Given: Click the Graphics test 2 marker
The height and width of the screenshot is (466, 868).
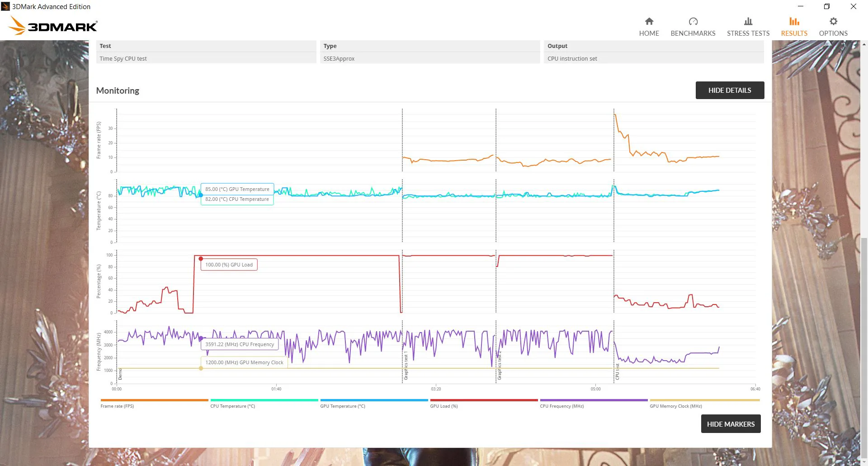Looking at the screenshot, I should [x=500, y=366].
